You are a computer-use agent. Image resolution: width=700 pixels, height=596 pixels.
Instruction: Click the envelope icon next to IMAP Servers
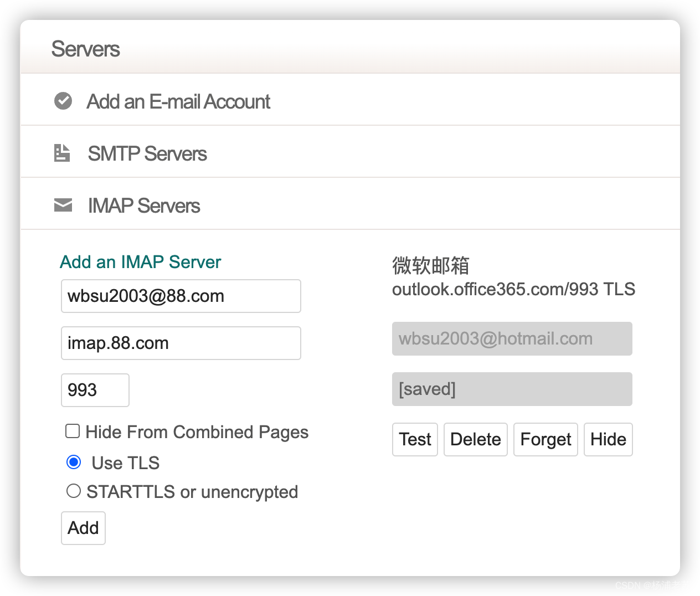(x=63, y=205)
